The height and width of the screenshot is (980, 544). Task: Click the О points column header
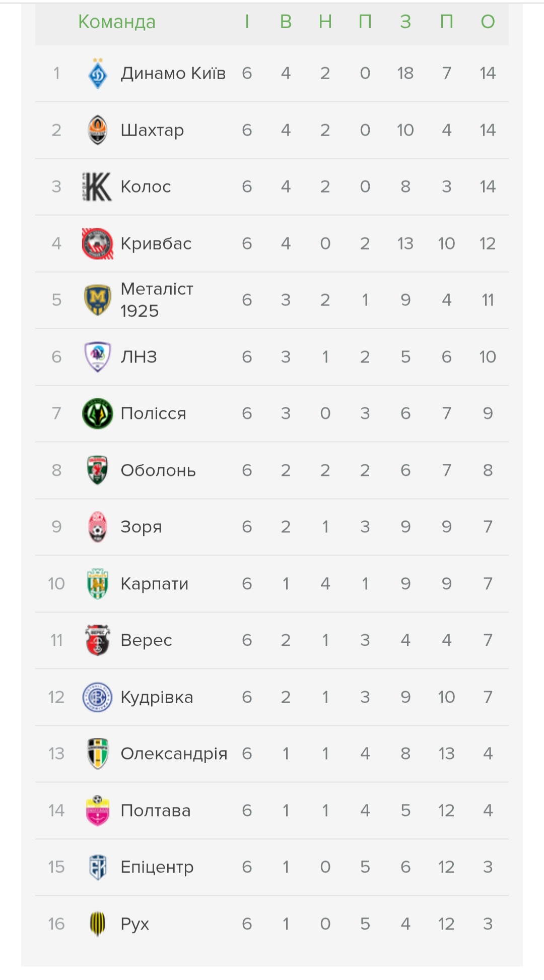[x=487, y=22]
